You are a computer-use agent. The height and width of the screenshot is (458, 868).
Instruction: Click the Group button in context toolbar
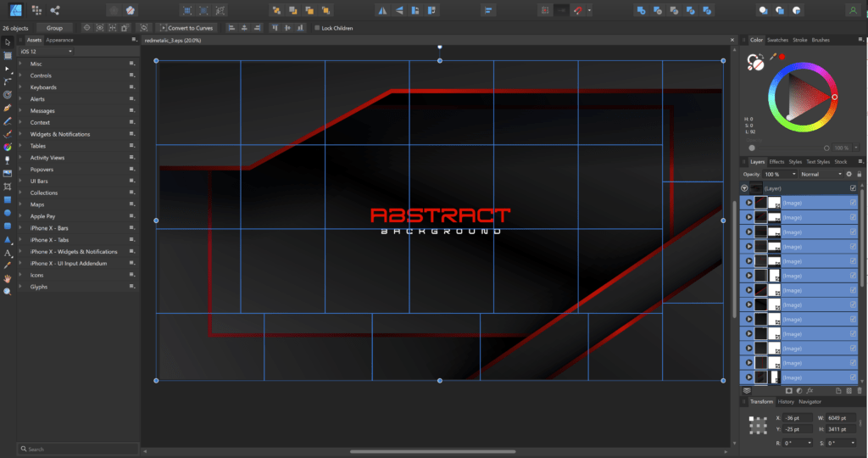click(54, 28)
